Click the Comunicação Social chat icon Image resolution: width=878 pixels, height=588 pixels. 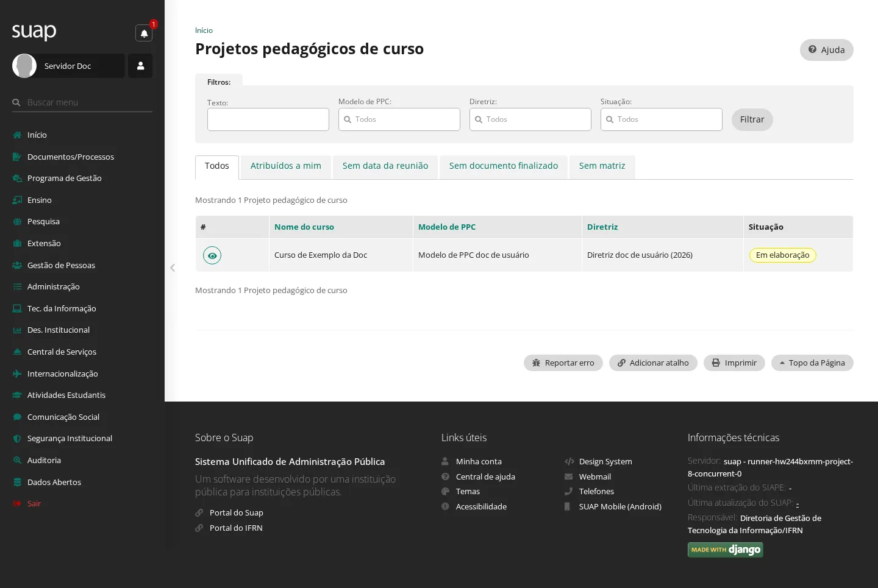pos(17,417)
